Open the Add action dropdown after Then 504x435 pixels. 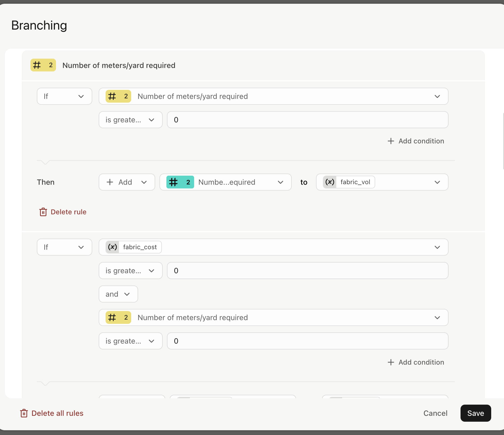(x=127, y=182)
